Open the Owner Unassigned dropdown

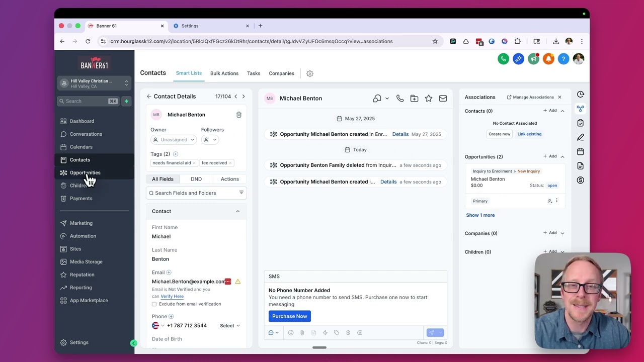click(174, 140)
